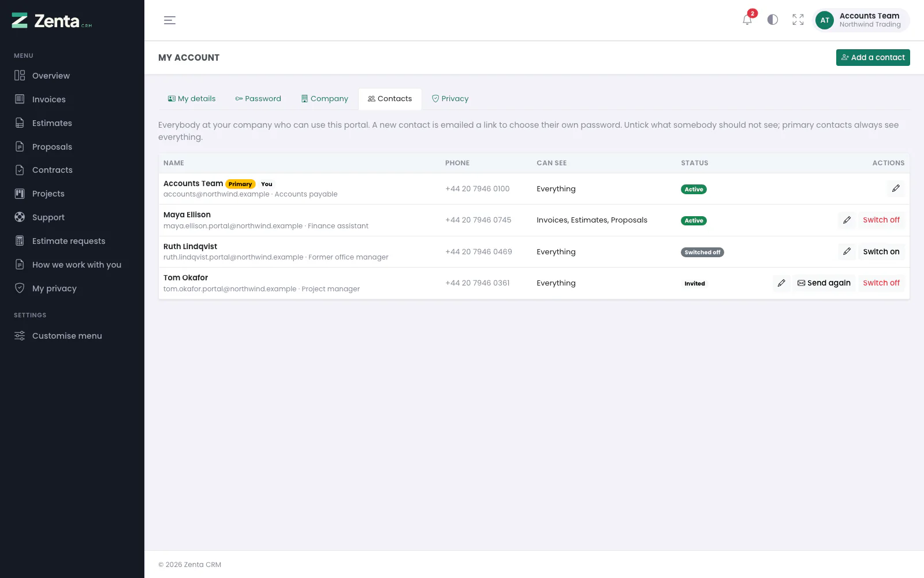Click Tom Okafor's Invited status

(695, 284)
